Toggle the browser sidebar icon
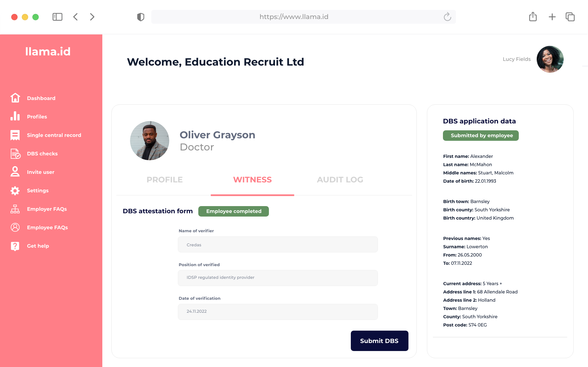The width and height of the screenshot is (588, 367). point(58,17)
